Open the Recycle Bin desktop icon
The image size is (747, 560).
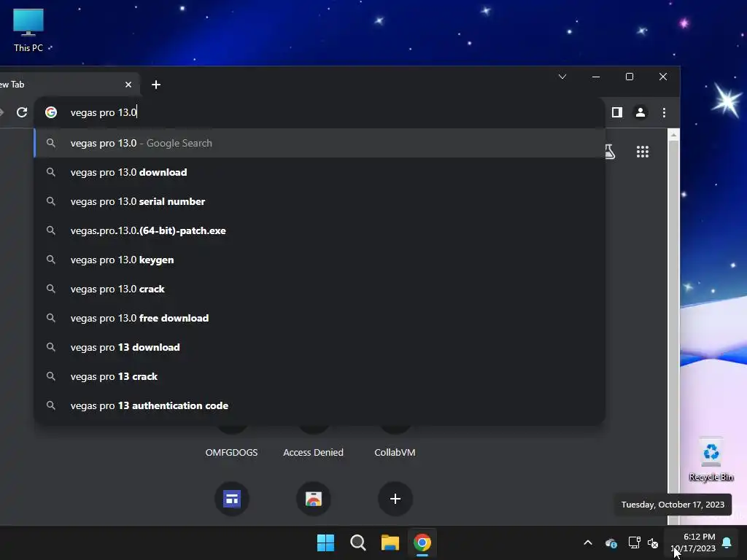(x=711, y=459)
